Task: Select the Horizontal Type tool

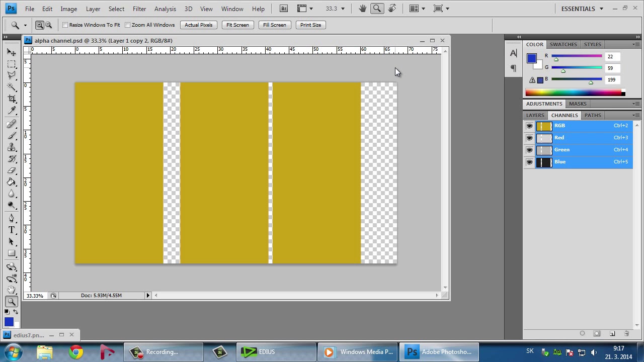Action: [12, 230]
